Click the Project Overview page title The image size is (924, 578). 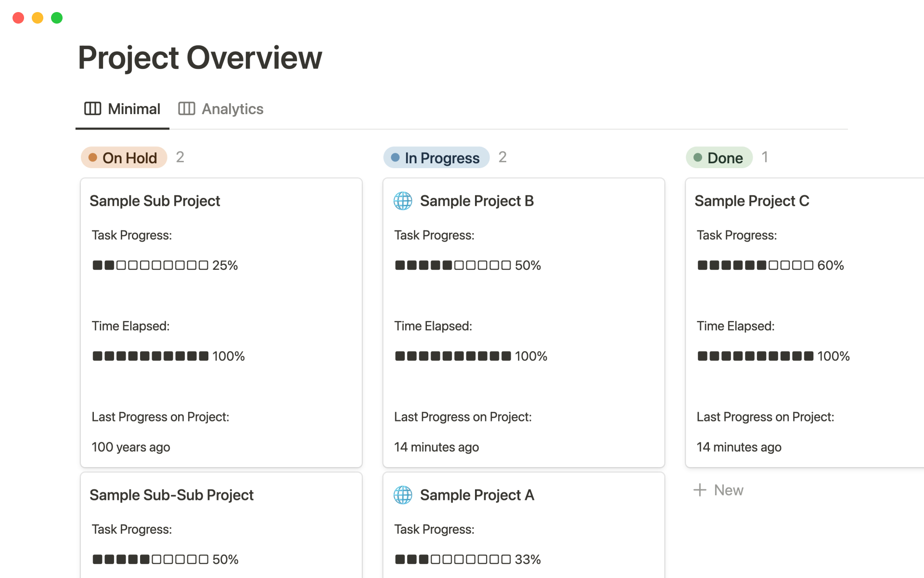click(x=200, y=58)
